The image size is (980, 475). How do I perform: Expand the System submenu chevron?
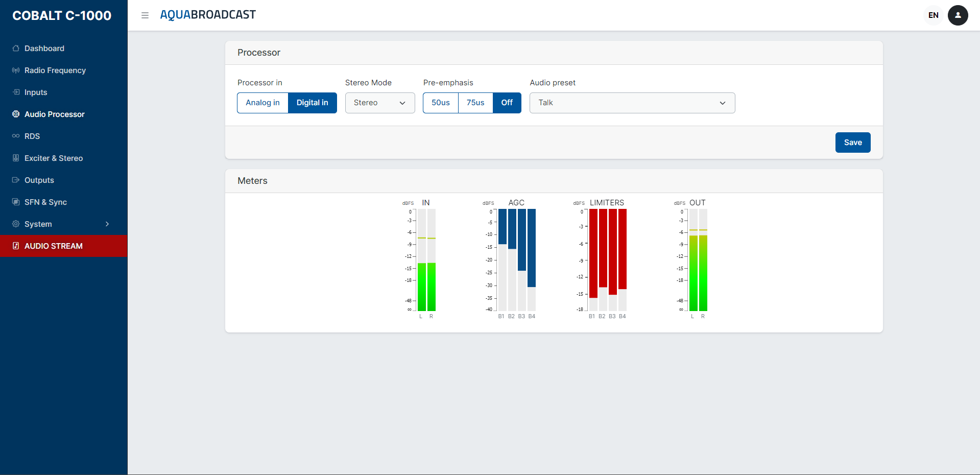pyautogui.click(x=107, y=224)
